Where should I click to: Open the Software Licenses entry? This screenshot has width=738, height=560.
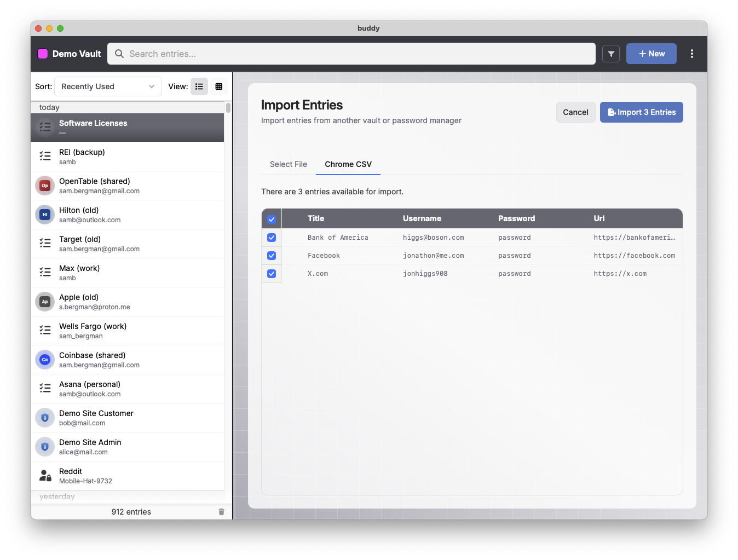tap(127, 128)
